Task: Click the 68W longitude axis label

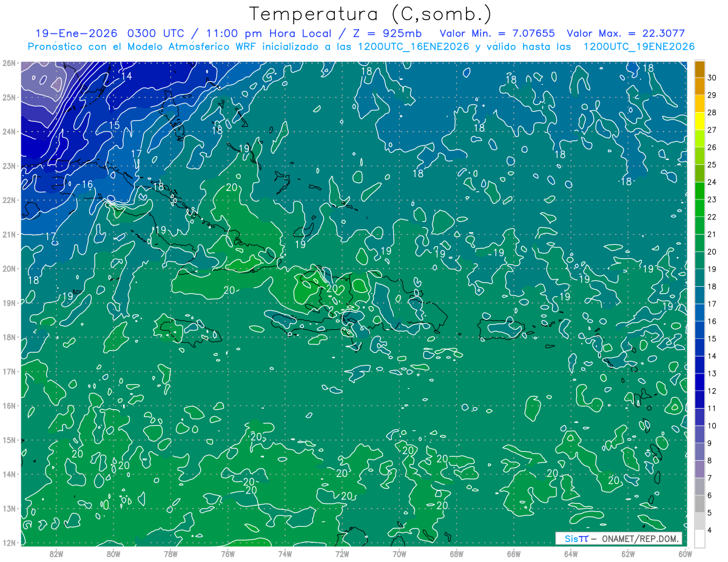Action: pyautogui.click(x=456, y=554)
